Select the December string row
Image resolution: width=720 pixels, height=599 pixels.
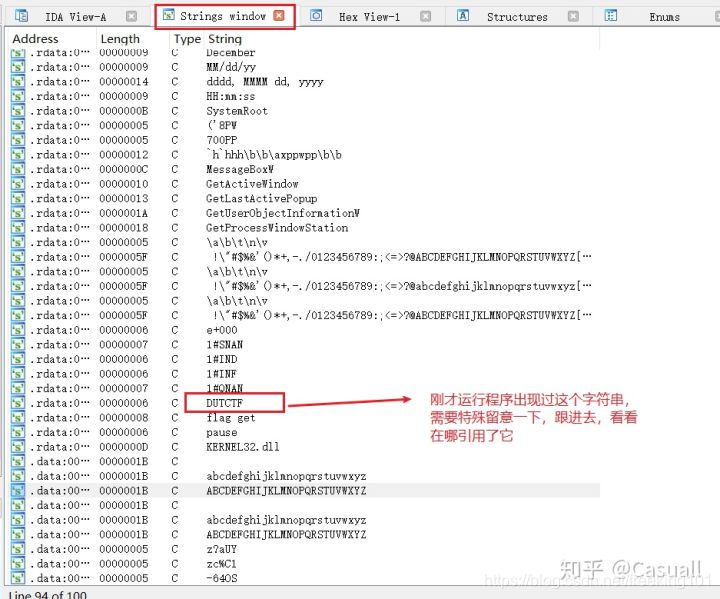[x=304, y=53]
